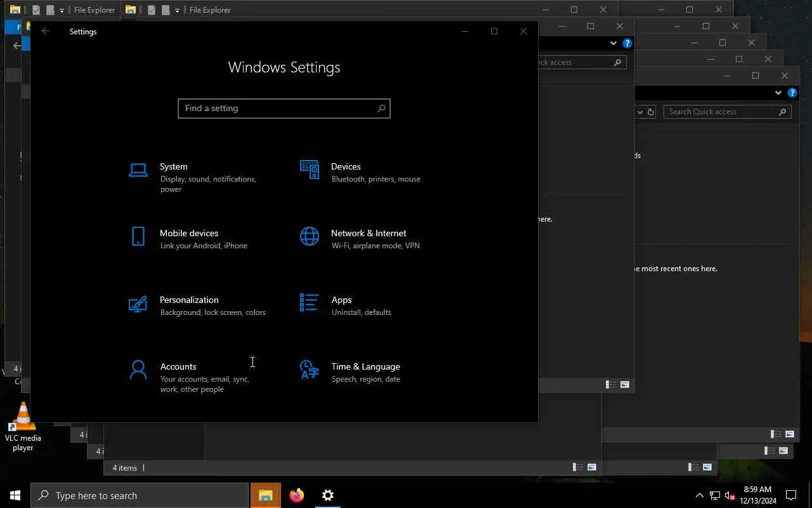Click the taskbar Type here to search box
812x508 pixels.
point(140,495)
